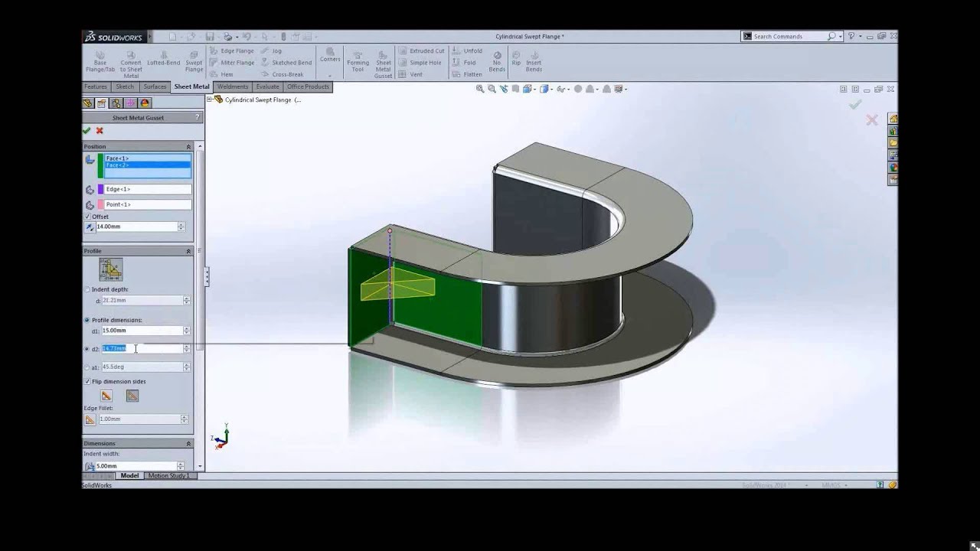The height and width of the screenshot is (551, 980).
Task: Collapse the Position section
Action: pyautogui.click(x=188, y=146)
